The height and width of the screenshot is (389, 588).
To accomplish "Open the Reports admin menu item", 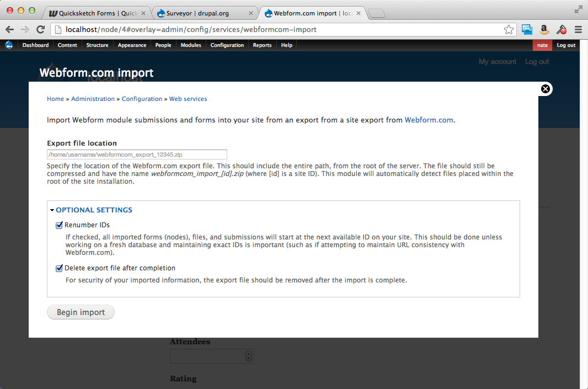I will (262, 45).
